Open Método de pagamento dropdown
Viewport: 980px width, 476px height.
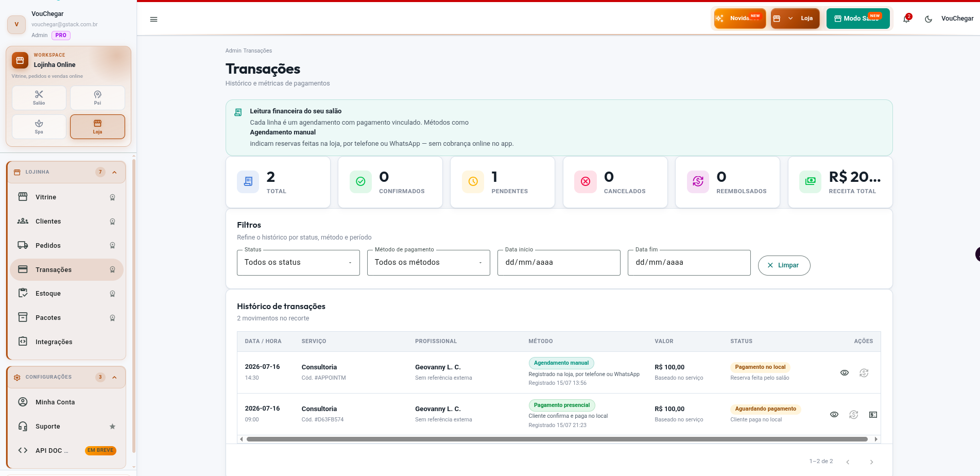point(428,263)
